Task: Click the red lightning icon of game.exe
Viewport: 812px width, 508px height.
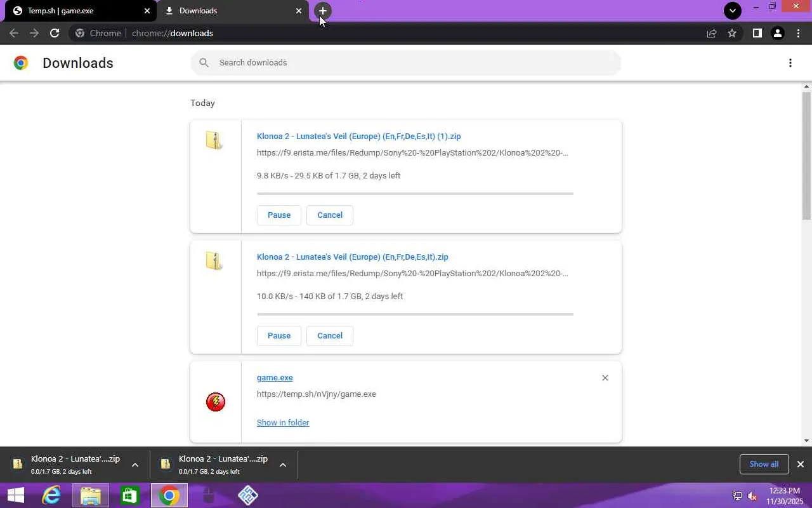Action: pyautogui.click(x=216, y=401)
